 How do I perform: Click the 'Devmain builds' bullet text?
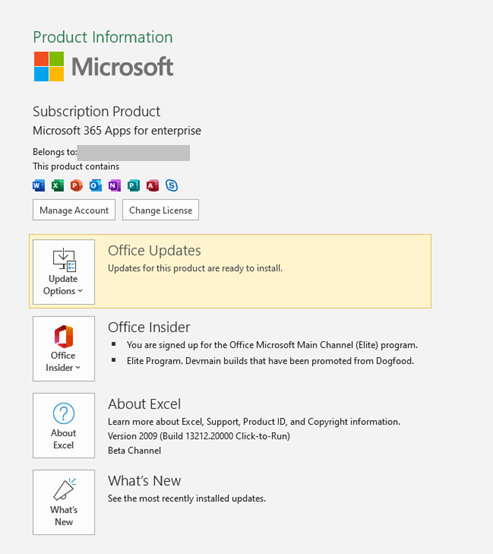point(270,361)
